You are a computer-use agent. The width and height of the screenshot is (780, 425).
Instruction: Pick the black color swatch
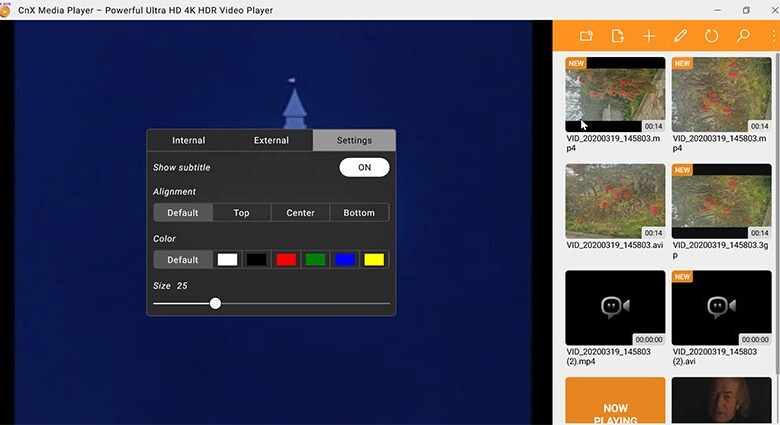pyautogui.click(x=257, y=260)
